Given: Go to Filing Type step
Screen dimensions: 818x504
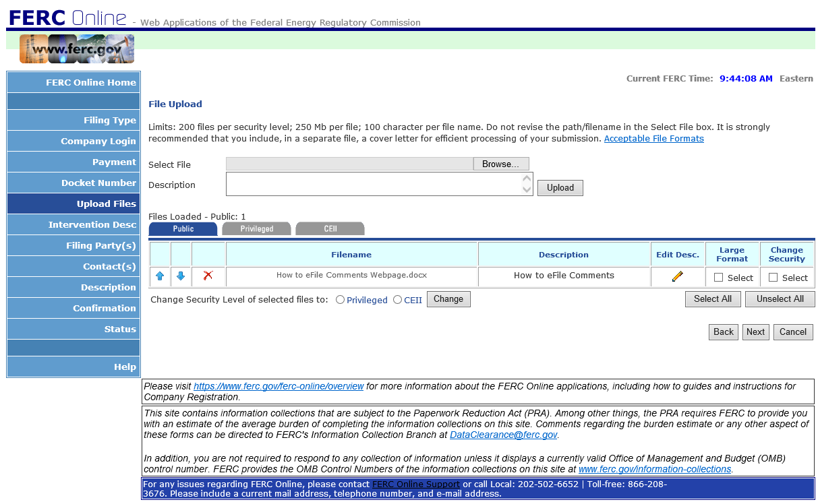Looking at the screenshot, I should click(74, 120).
